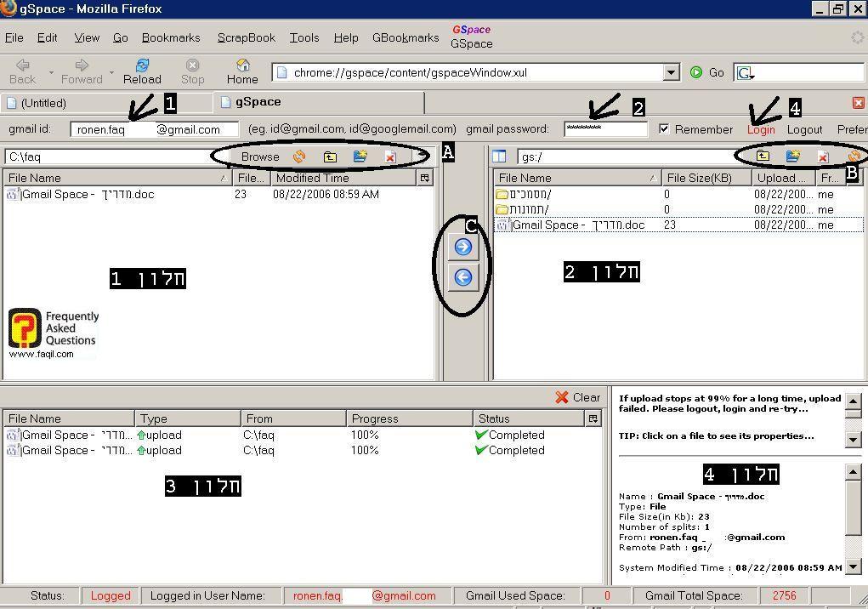Open column picker in transfers table
Image resolution: width=868 pixels, height=609 pixels.
click(593, 418)
